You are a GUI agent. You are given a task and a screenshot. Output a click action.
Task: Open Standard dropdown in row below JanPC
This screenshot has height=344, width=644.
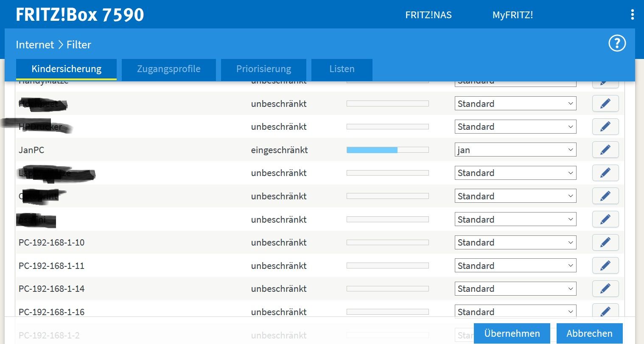515,173
